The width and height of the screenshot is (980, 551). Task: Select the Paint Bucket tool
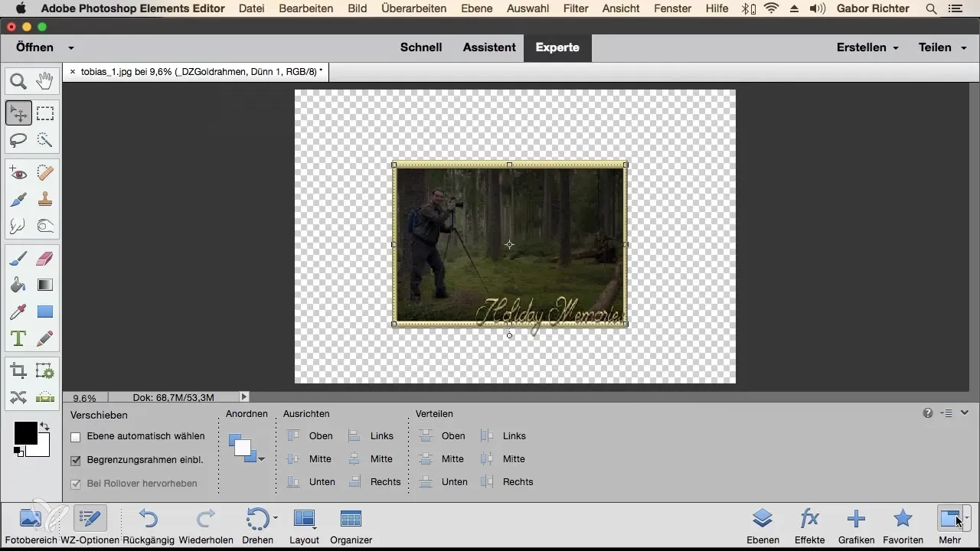18,285
